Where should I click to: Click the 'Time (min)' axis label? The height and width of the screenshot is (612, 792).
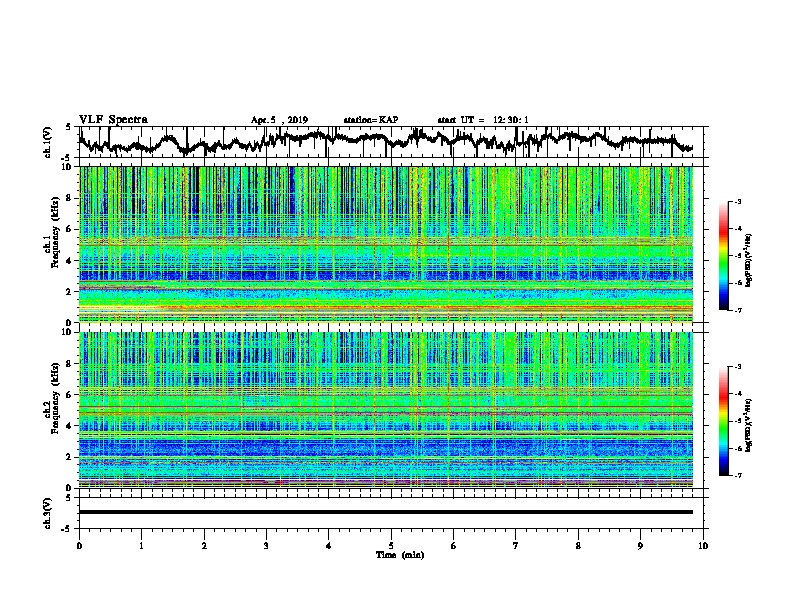(400, 555)
